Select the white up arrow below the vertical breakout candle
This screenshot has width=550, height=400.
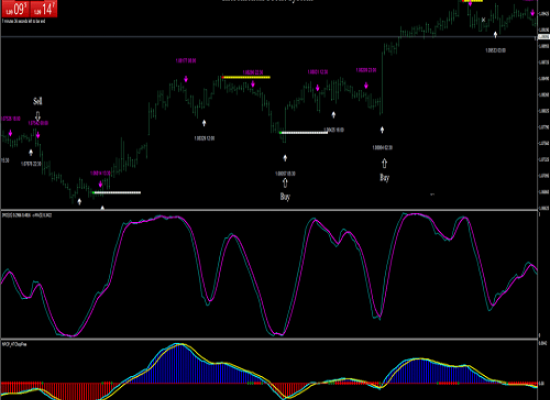[x=382, y=130]
